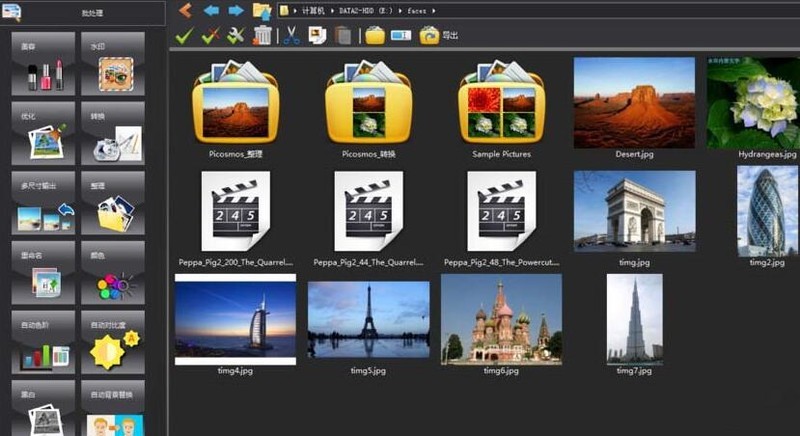
Task: Click the blue forward arrow
Action: click(x=236, y=11)
